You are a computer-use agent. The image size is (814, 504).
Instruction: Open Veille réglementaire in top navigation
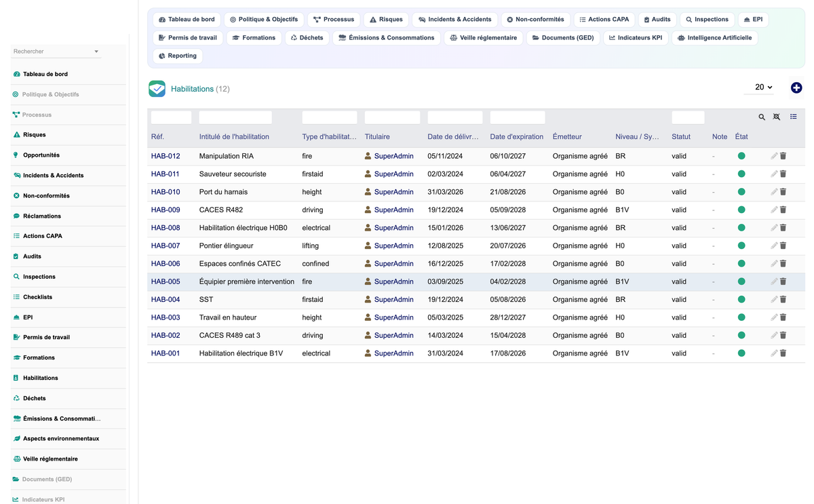(x=483, y=38)
